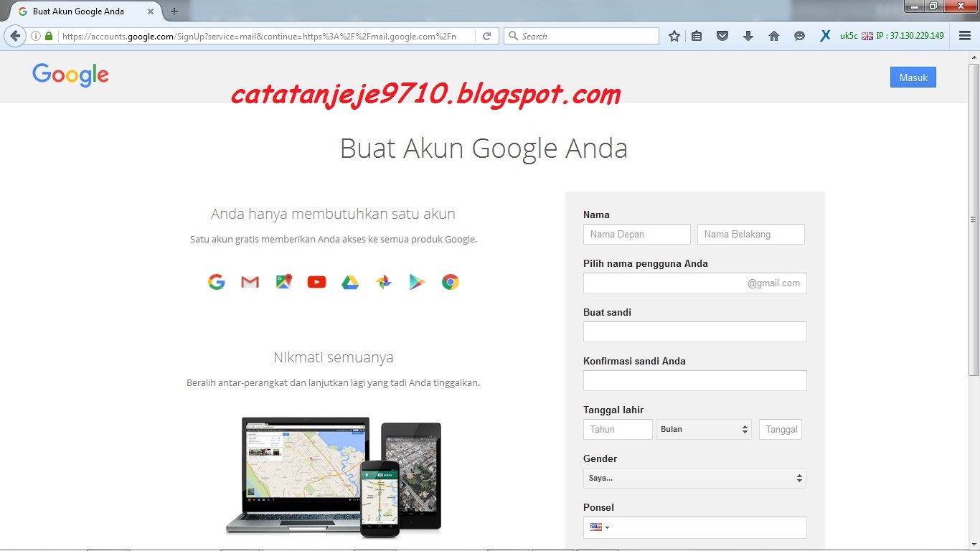Click the Tanggal day field
Viewport: 980px width, 551px height.
coord(781,429)
